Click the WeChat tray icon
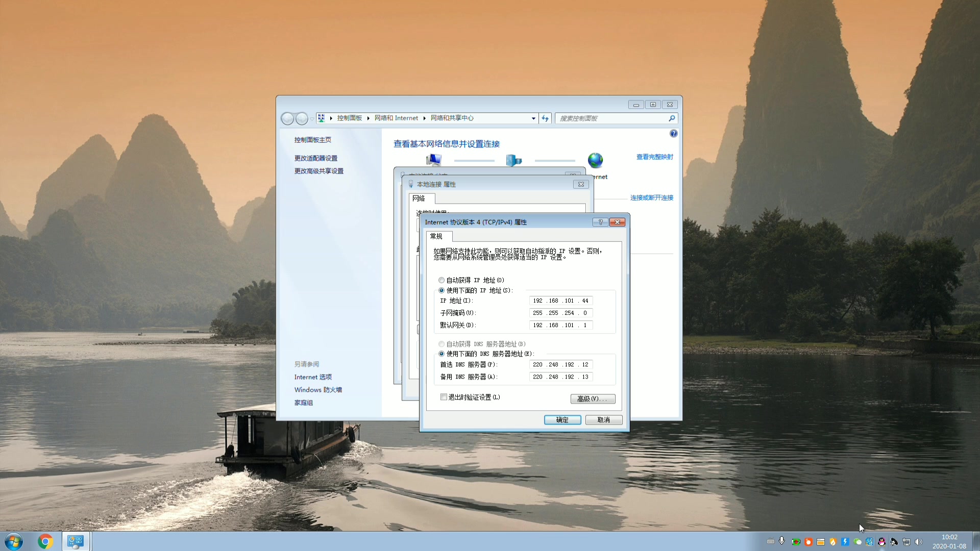This screenshot has height=551, width=980. (x=857, y=542)
